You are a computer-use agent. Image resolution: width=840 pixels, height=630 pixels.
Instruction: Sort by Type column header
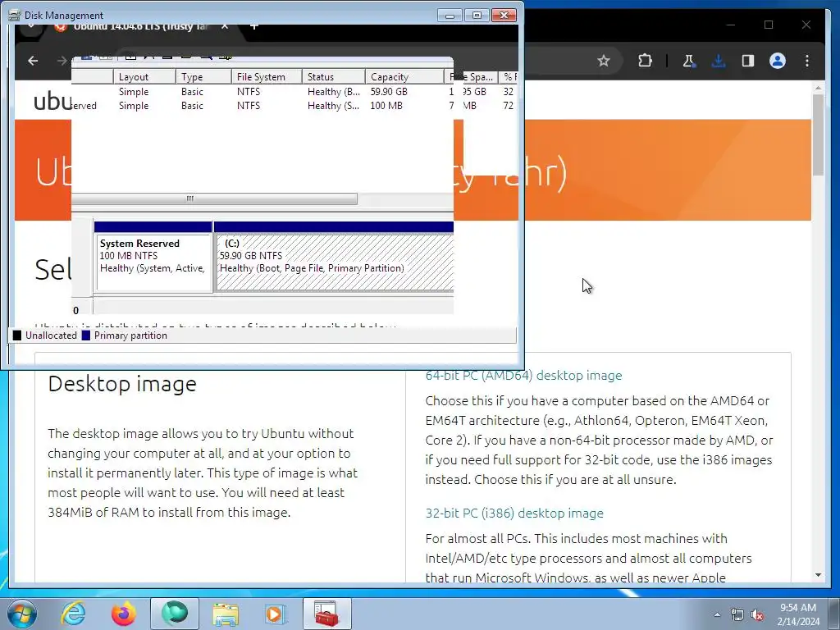coord(203,76)
